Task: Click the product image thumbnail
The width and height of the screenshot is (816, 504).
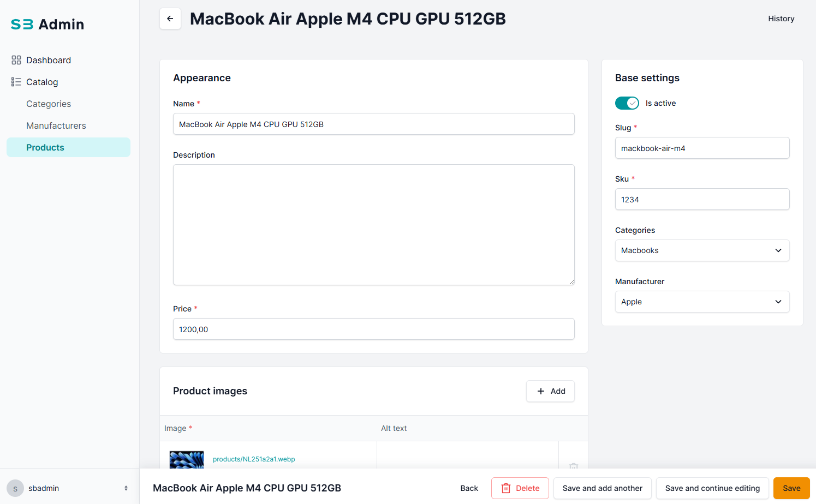Action: (187, 460)
